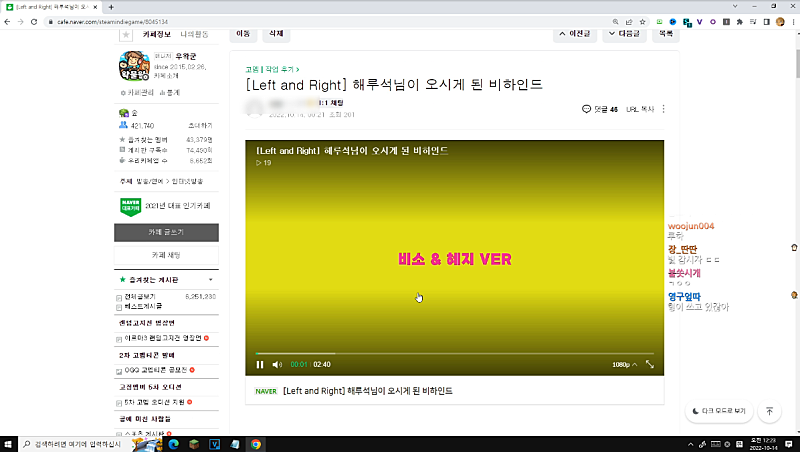The image size is (800, 452).
Task: Go to next post with 다음글
Action: [624, 34]
